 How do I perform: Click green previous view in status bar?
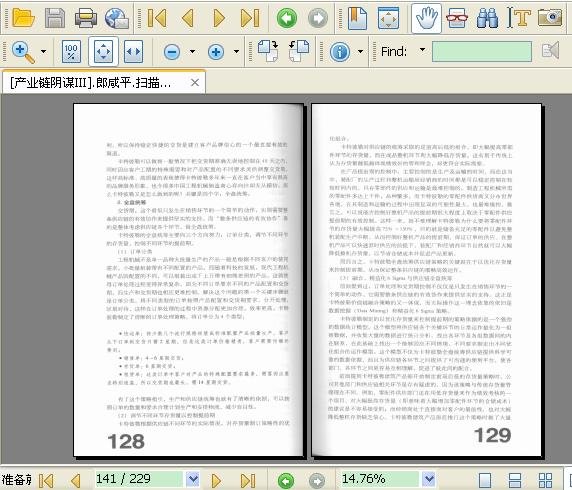(286, 481)
